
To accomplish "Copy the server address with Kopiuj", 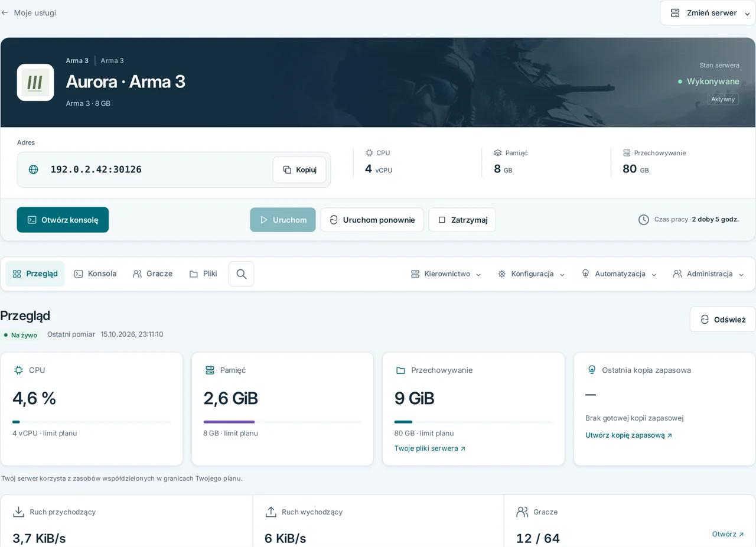I will coord(299,170).
